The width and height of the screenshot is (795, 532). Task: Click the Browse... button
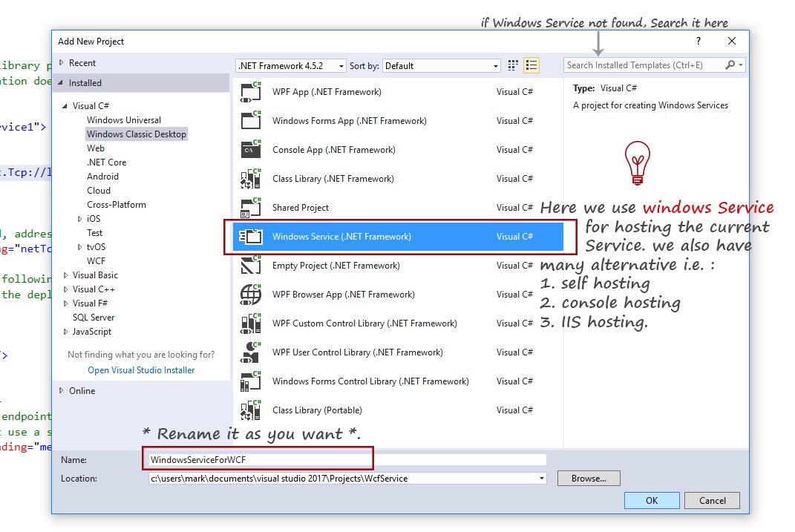[589, 479]
